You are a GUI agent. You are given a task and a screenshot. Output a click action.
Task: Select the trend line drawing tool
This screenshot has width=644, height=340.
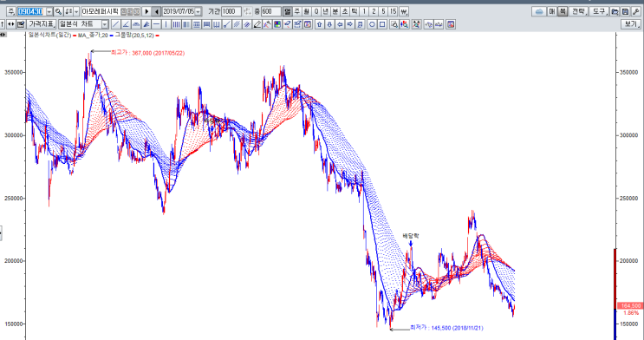(x=116, y=24)
